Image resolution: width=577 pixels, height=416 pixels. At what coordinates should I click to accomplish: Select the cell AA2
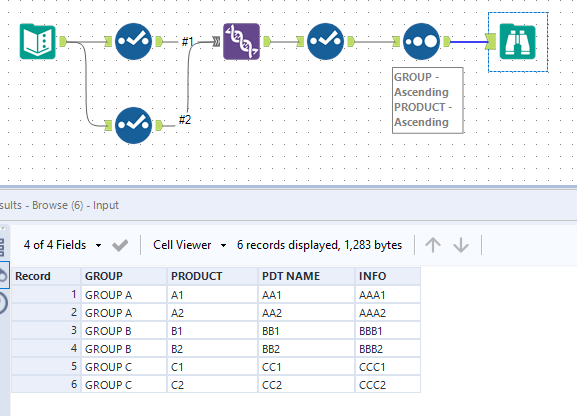tap(307, 313)
